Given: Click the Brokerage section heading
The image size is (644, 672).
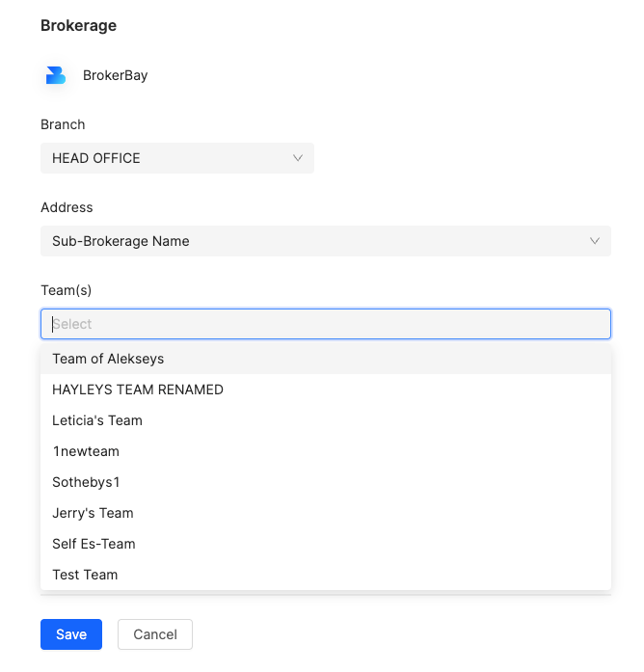Looking at the screenshot, I should coord(78,26).
